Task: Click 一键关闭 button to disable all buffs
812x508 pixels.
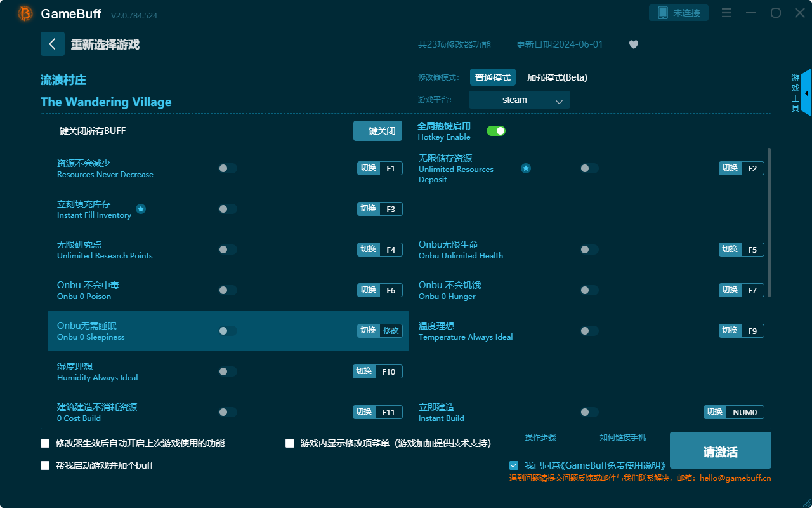Action: pos(378,131)
